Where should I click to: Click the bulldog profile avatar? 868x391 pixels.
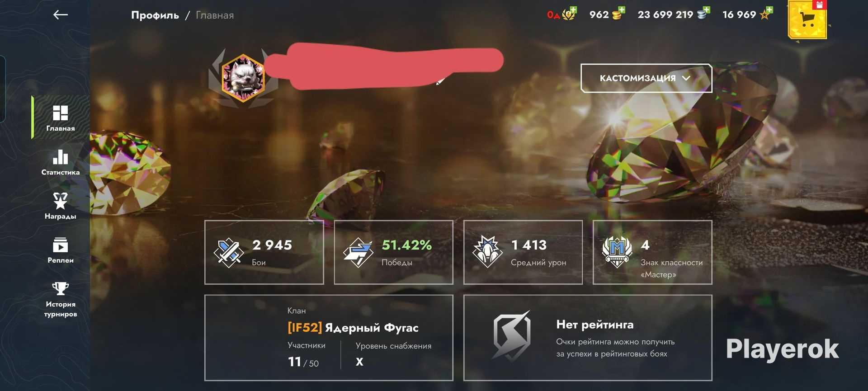243,78
